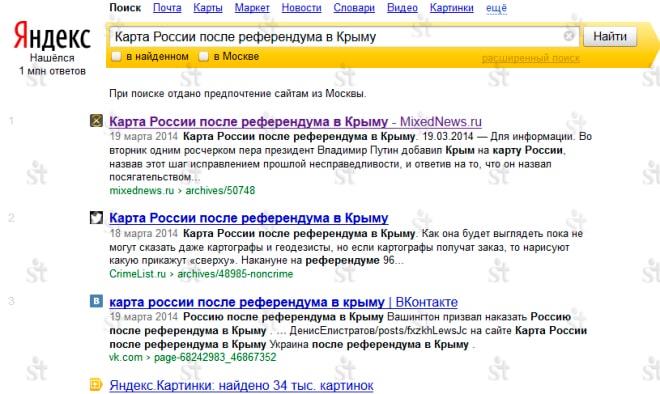
Task: Select the Поиск tab
Action: point(125,8)
